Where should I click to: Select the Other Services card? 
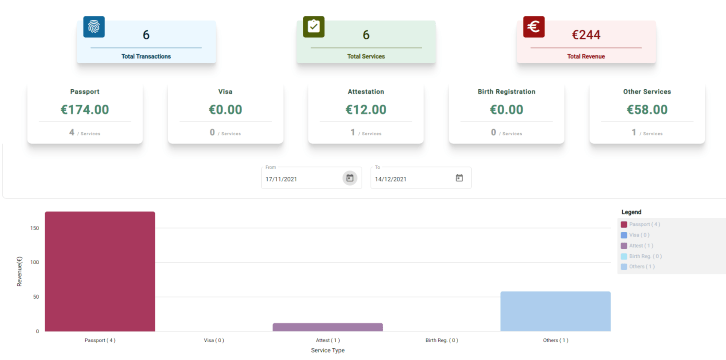(x=647, y=113)
